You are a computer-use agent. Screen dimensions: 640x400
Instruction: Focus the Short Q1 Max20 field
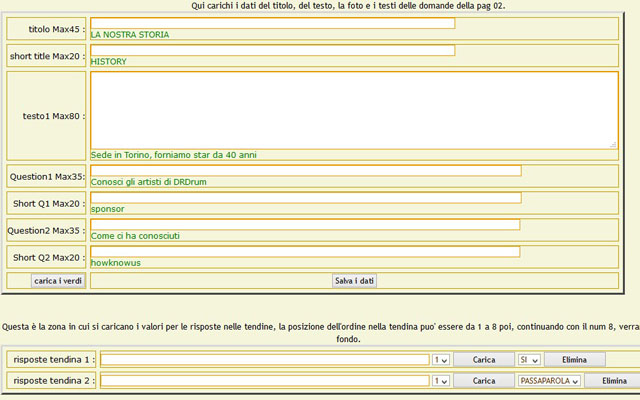click(x=305, y=198)
